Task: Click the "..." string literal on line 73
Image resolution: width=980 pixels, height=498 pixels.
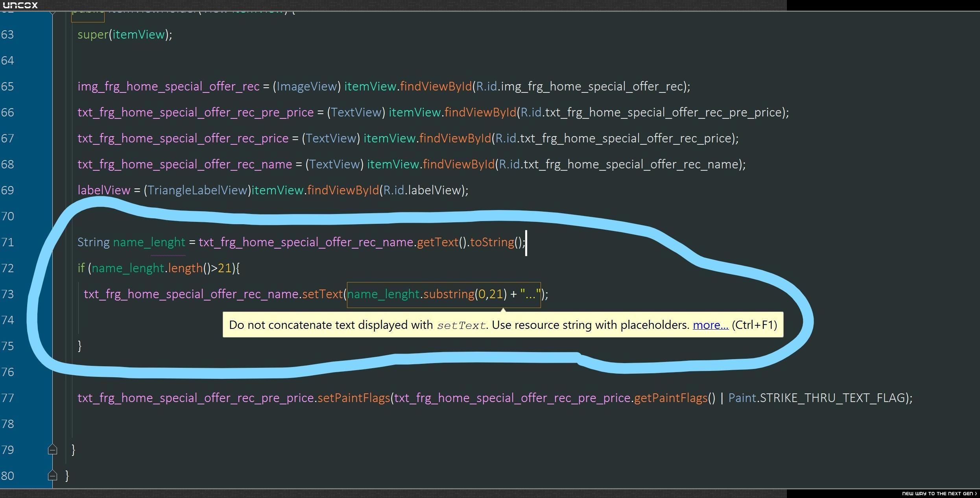Action: click(x=531, y=294)
